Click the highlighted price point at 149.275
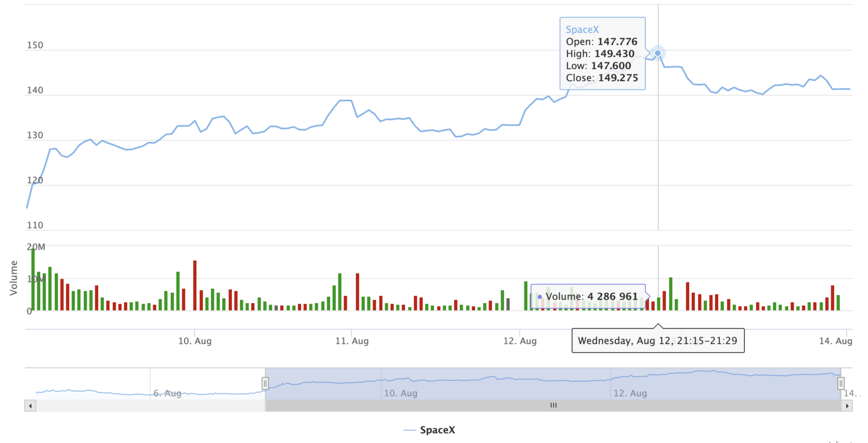The width and height of the screenshot is (868, 443). coord(658,53)
